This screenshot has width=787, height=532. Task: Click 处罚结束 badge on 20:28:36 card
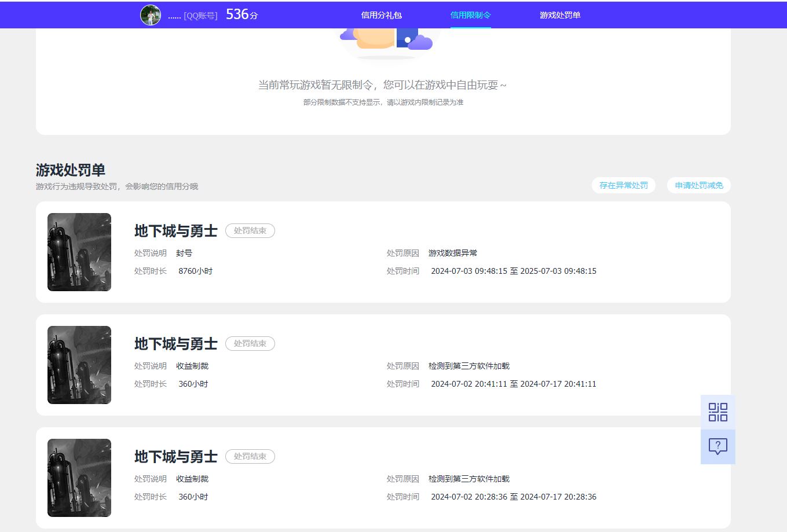pos(250,456)
